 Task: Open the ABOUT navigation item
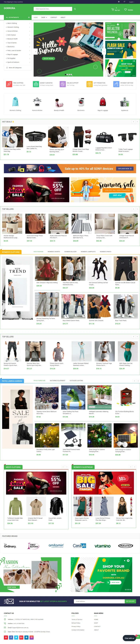pyautogui.click(x=63, y=18)
